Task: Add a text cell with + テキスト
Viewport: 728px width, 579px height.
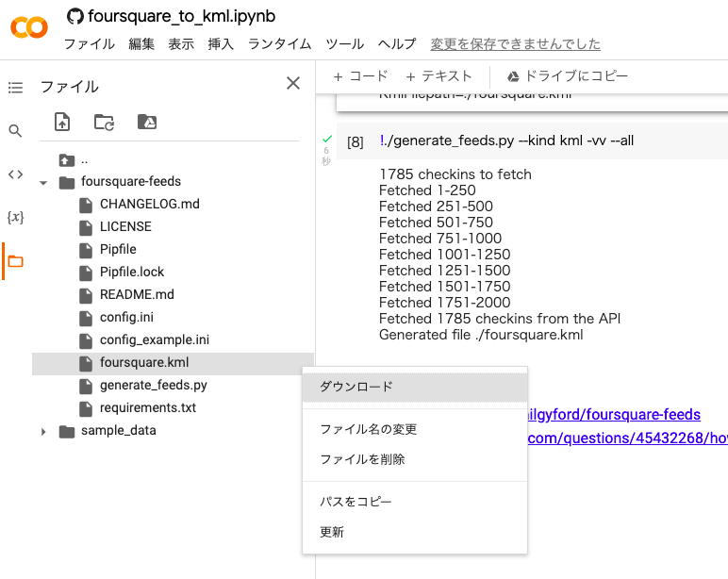Action: tap(438, 76)
